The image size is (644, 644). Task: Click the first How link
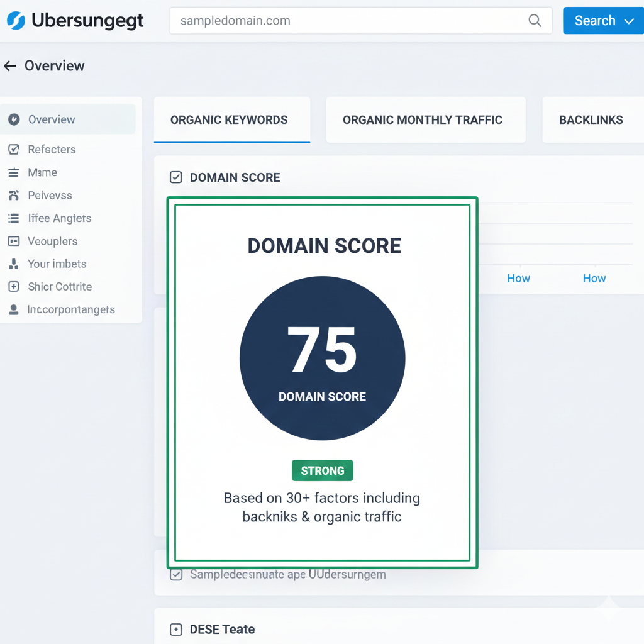pos(518,279)
